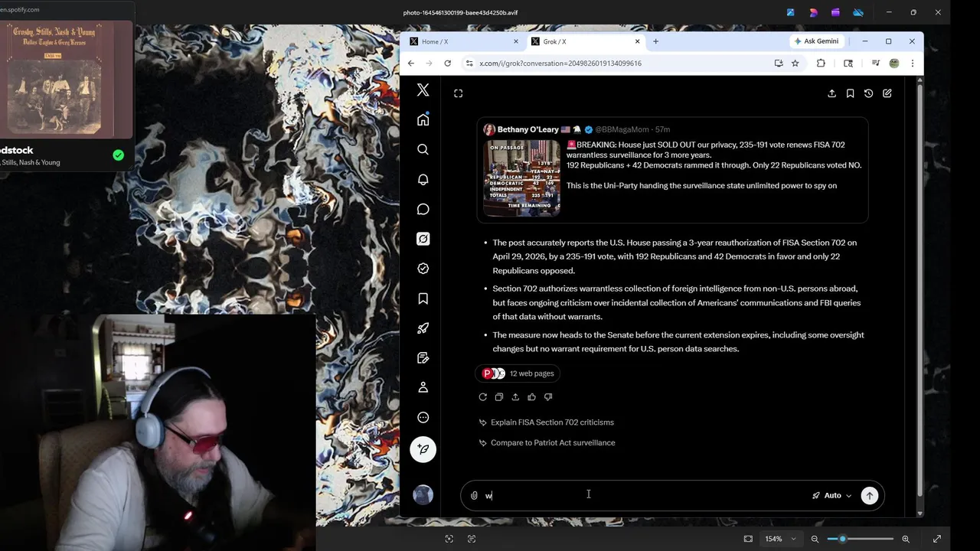Click the Grok message input field

point(646,496)
